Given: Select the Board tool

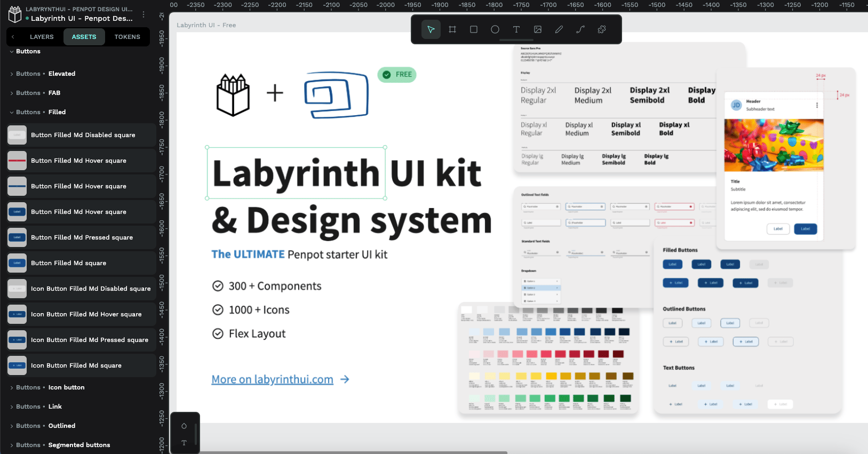Looking at the screenshot, I should tap(452, 29).
